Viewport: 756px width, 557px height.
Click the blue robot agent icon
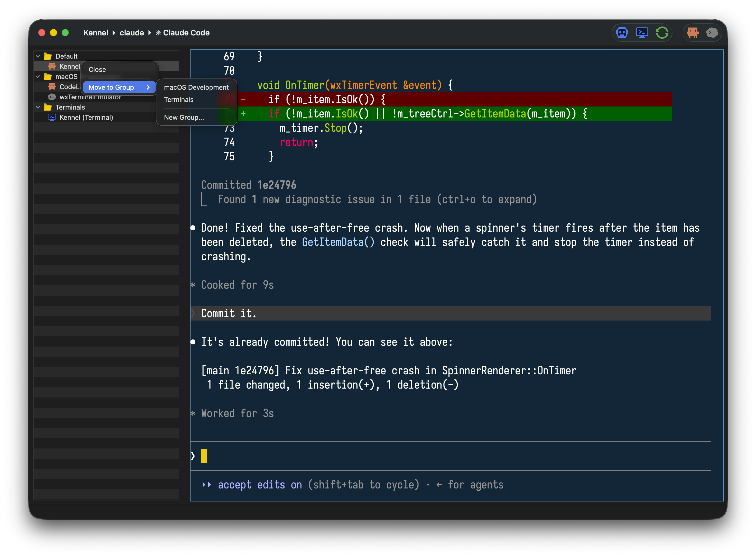pyautogui.click(x=622, y=33)
